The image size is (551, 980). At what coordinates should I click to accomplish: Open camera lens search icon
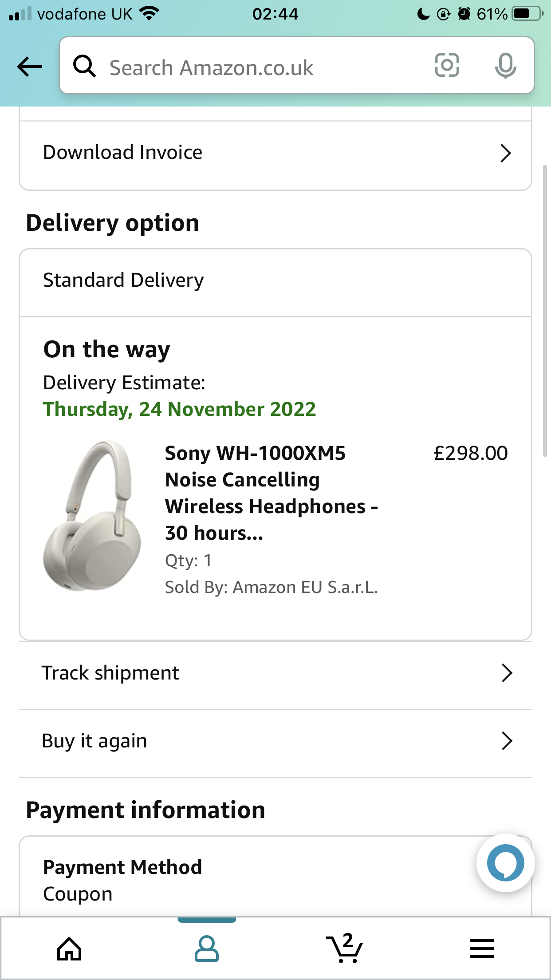click(446, 65)
